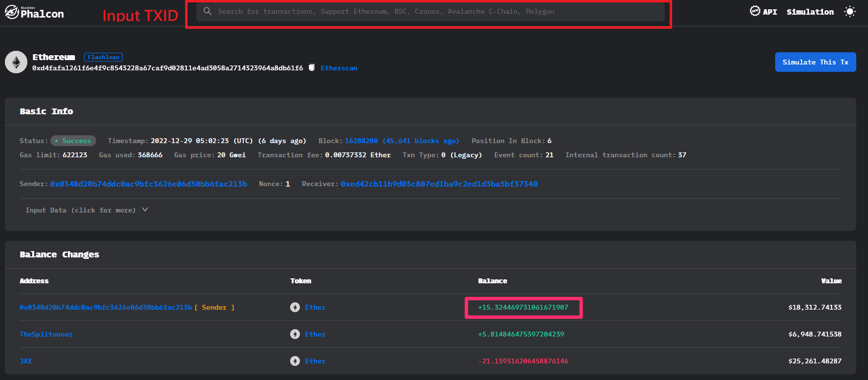
Task: Open the Simulation menu item
Action: pyautogui.click(x=810, y=12)
